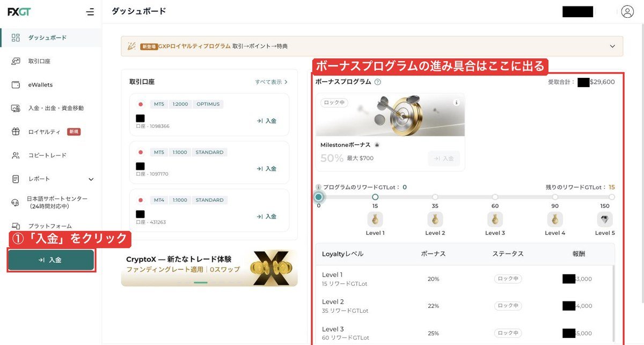Screen dimensions: 644x345
Task: Click the 残りのリワードGTLot value 15
Action: tap(612, 188)
